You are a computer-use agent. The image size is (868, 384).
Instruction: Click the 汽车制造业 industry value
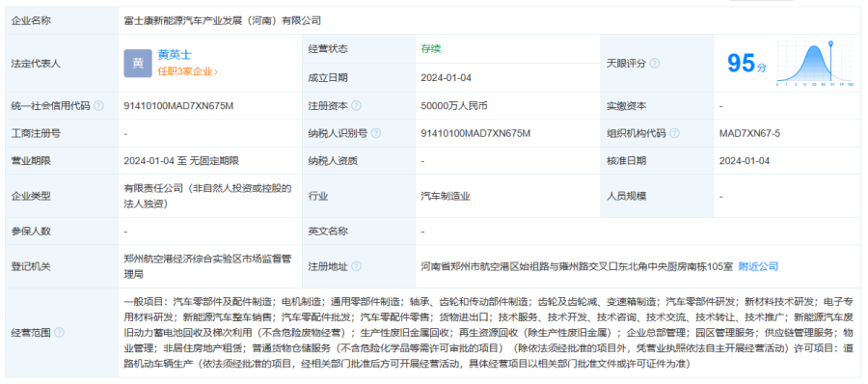click(446, 196)
